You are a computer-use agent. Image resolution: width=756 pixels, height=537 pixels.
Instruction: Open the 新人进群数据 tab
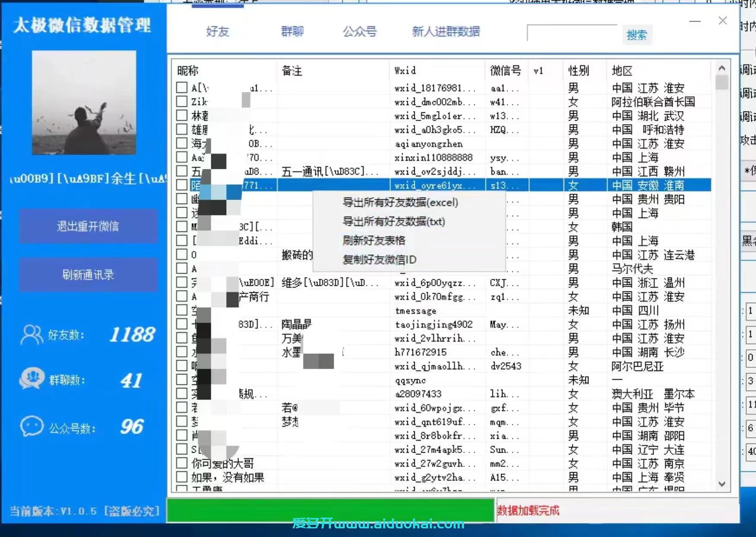[446, 32]
